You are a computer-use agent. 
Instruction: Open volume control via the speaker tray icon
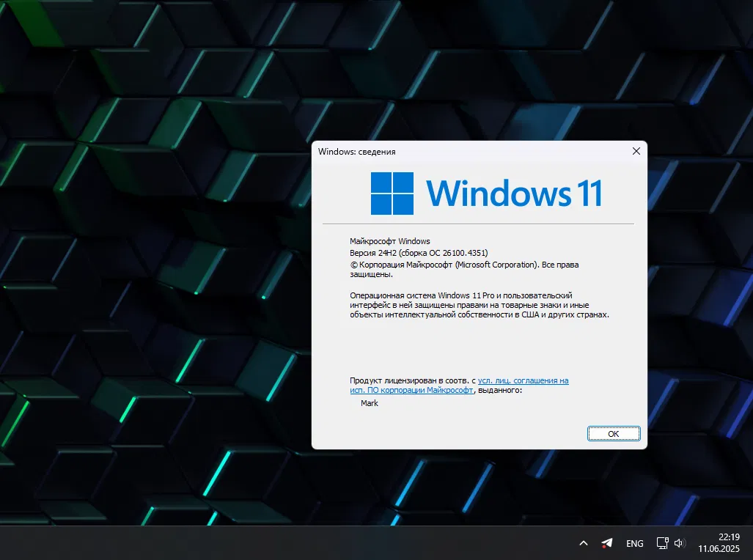679,543
